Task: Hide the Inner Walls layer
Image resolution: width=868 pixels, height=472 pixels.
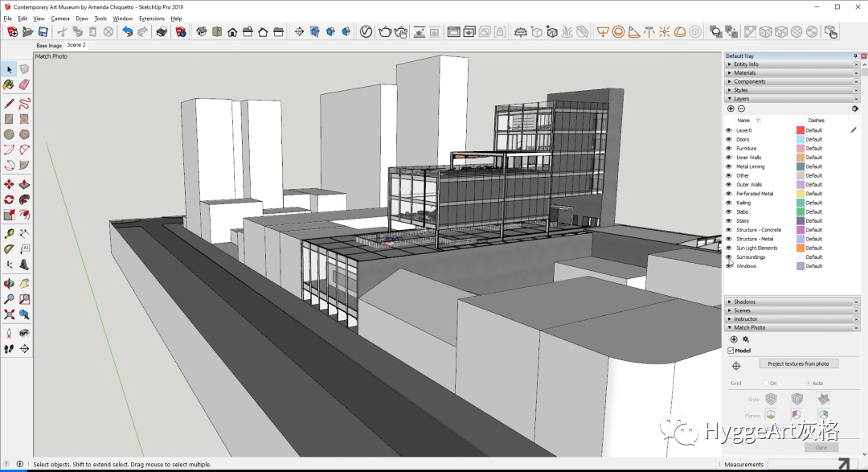Action: (x=728, y=158)
